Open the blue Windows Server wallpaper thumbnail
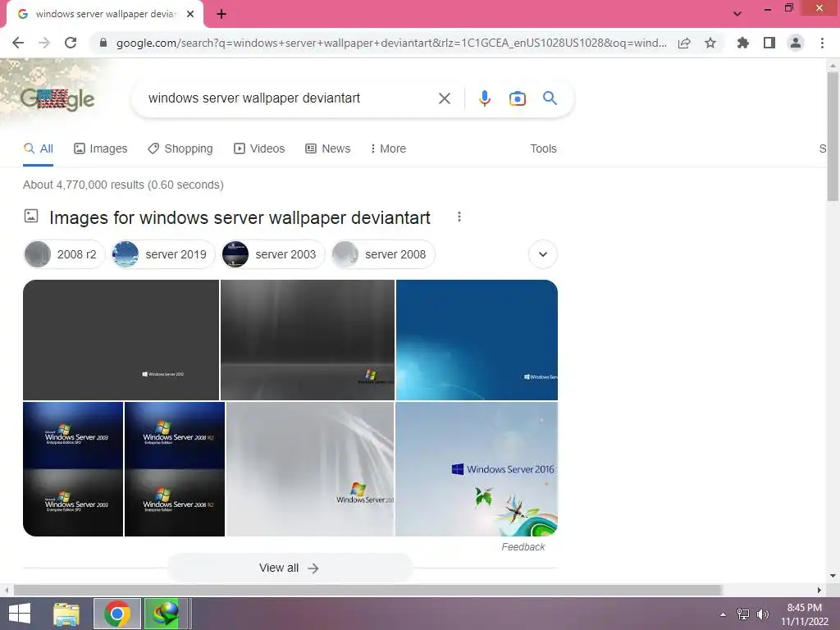This screenshot has height=630, width=840. click(x=477, y=340)
